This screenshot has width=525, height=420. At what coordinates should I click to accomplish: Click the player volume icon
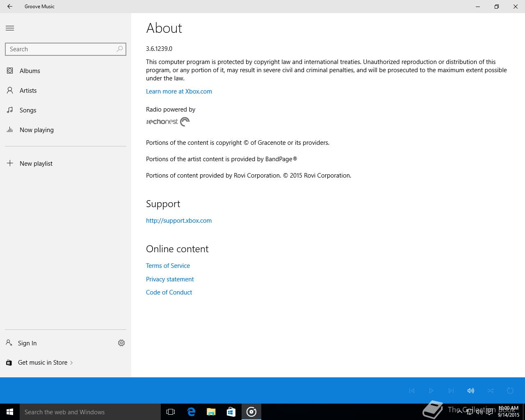pyautogui.click(x=470, y=390)
